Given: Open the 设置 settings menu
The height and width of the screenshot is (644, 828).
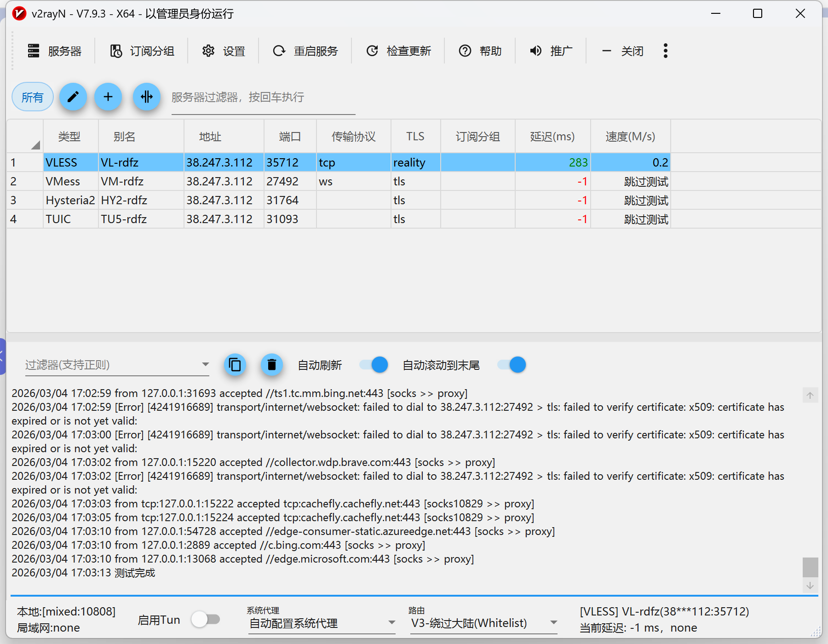Looking at the screenshot, I should (x=224, y=51).
